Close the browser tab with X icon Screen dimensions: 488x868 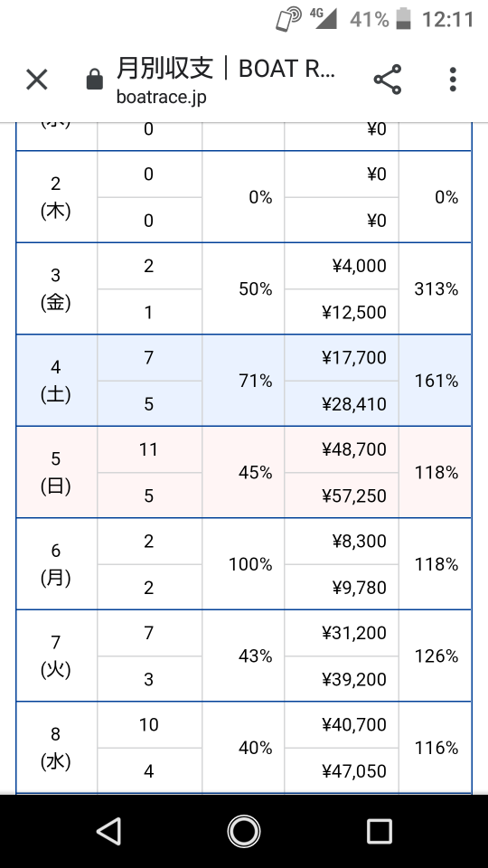point(37,80)
